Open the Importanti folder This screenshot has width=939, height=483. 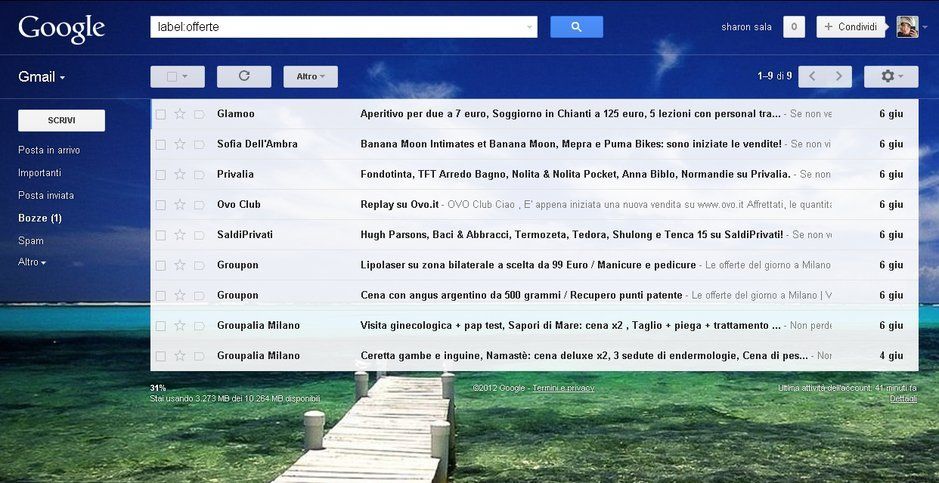coord(40,173)
